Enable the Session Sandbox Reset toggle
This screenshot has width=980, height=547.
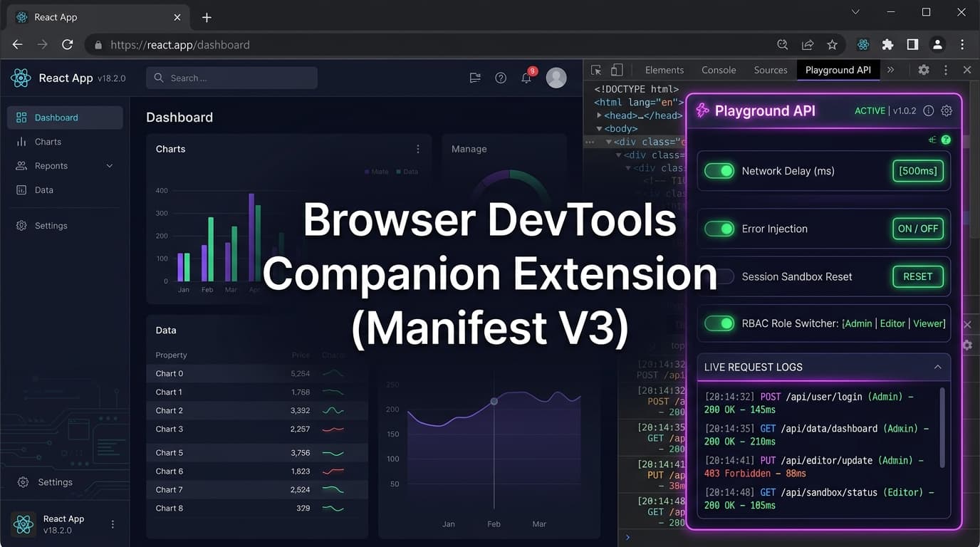(719, 276)
